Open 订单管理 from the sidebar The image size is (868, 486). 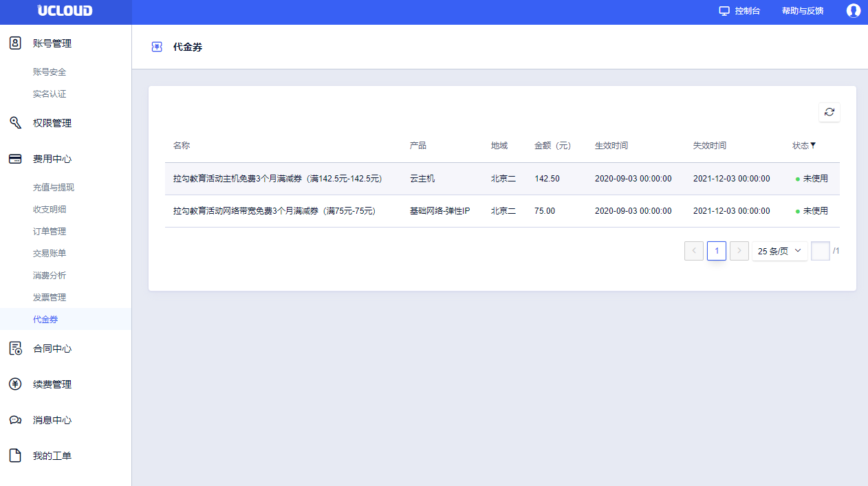pos(50,232)
